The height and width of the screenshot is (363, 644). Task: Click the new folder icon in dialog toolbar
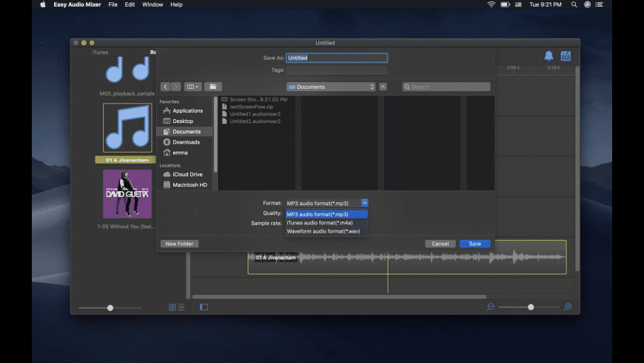coord(213,87)
